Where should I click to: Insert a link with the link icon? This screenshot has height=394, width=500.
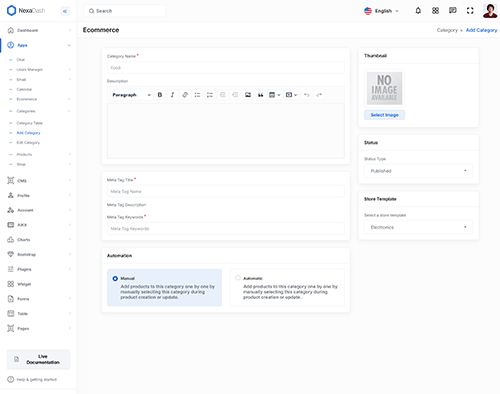tap(185, 95)
